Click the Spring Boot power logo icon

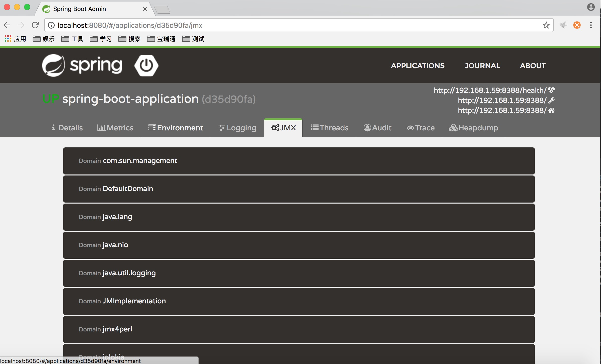146,66
